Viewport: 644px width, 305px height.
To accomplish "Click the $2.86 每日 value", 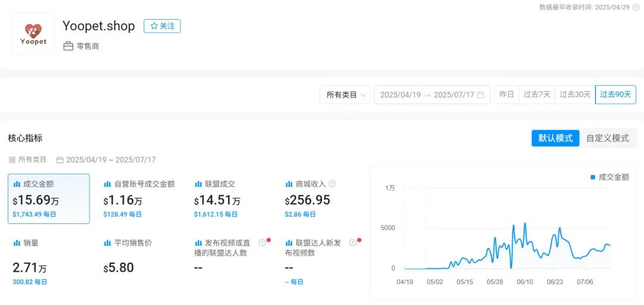I will pos(300,214).
